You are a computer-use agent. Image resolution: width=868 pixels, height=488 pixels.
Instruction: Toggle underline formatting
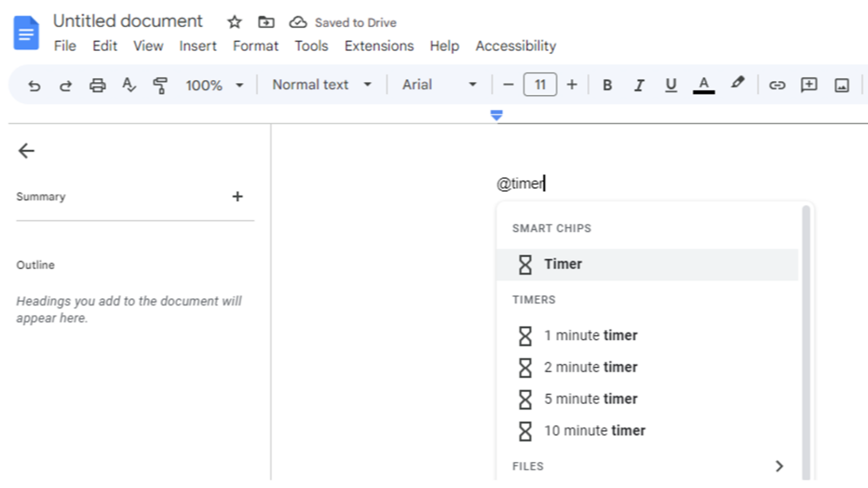point(671,85)
